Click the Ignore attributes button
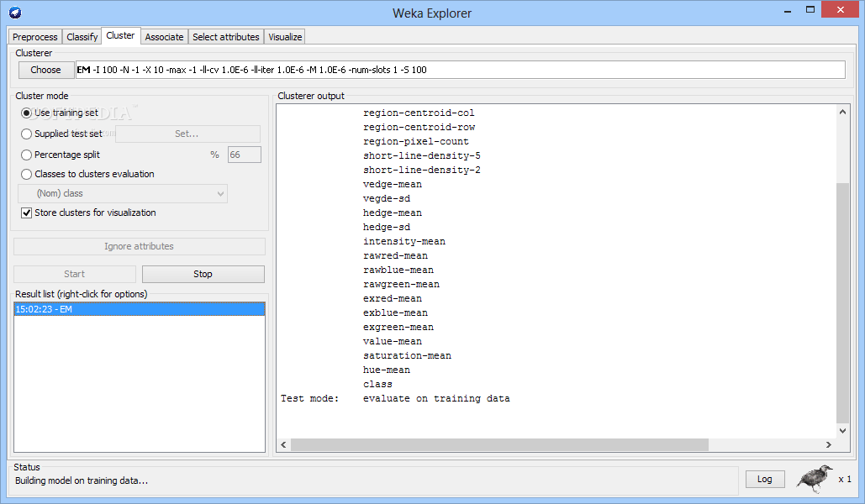 coord(139,246)
